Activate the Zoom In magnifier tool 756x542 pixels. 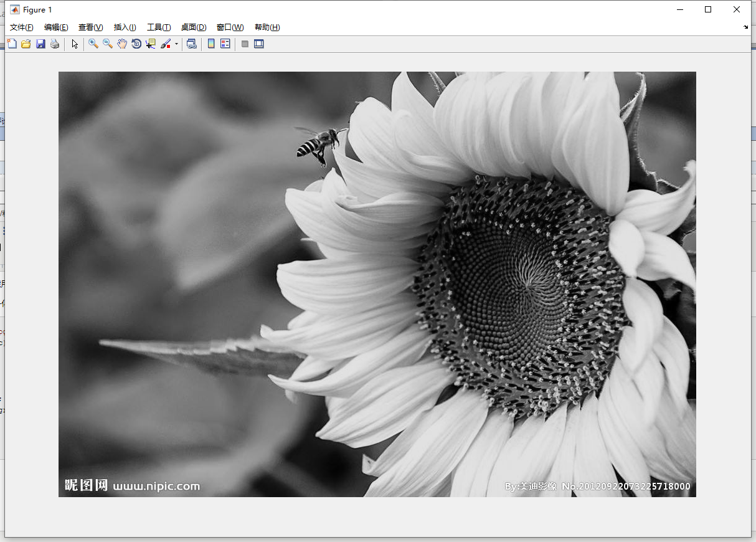click(x=93, y=44)
